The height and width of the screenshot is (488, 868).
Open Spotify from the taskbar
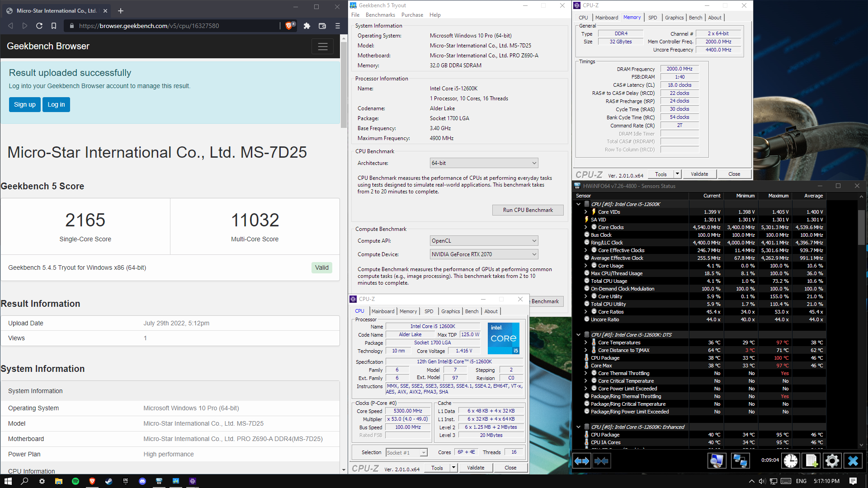[75, 481]
